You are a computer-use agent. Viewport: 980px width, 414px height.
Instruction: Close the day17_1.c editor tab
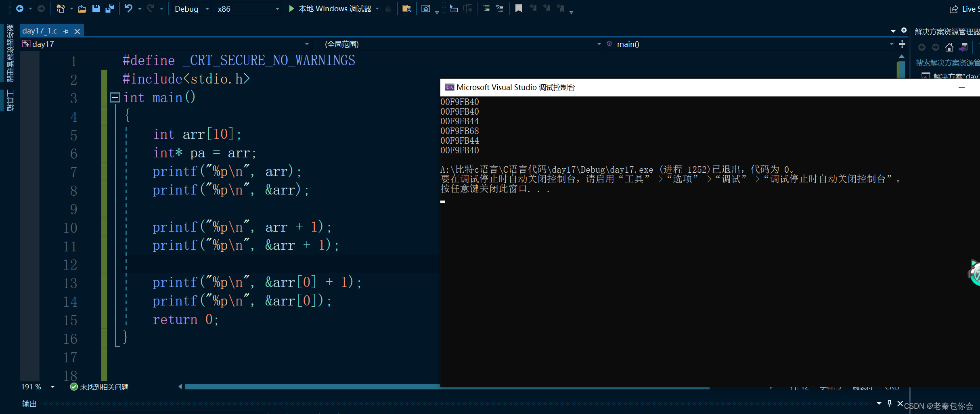tap(77, 31)
